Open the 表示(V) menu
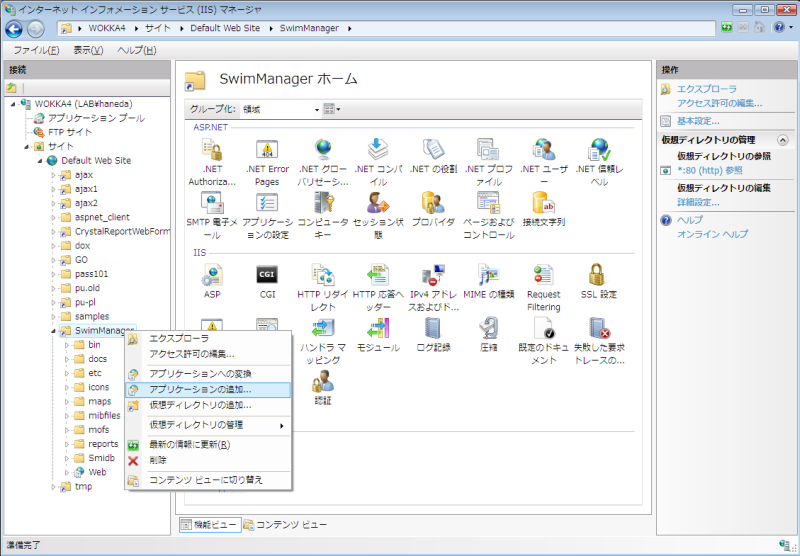 click(x=88, y=50)
